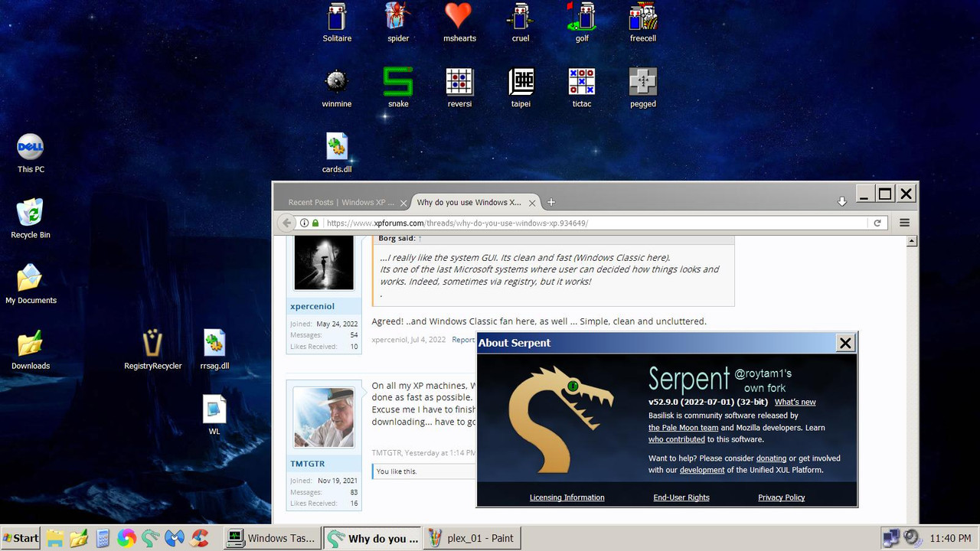Open the xperceniol username link

click(312, 306)
